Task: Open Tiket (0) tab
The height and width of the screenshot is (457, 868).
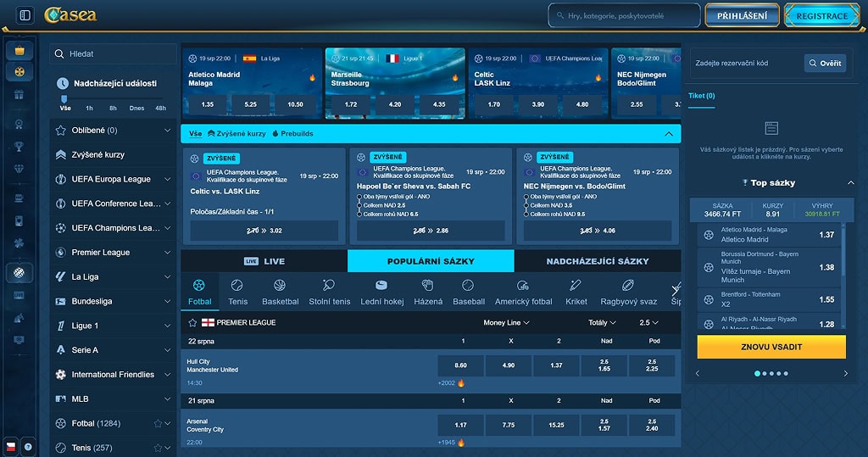Action: tap(701, 96)
